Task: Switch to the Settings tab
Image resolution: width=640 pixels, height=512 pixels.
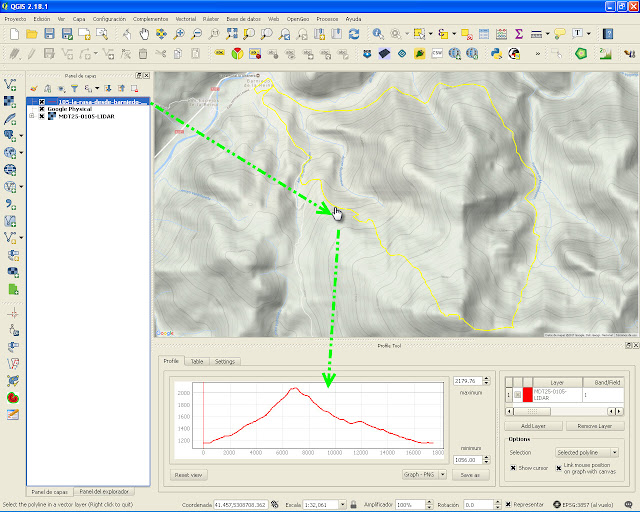Action: pyautogui.click(x=225, y=361)
